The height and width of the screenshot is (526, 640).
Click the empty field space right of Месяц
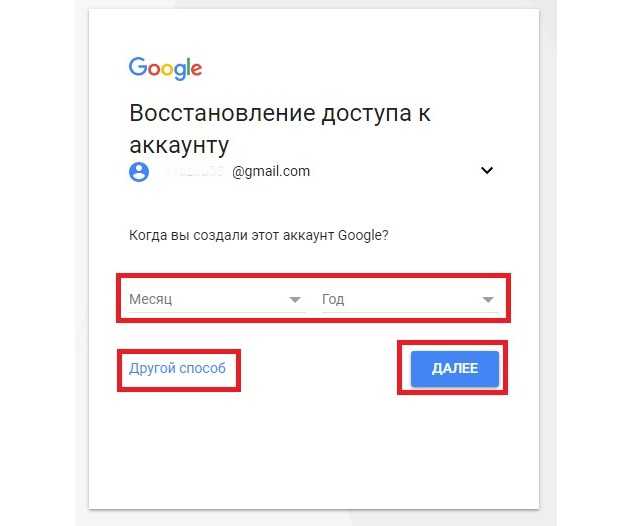click(x=230, y=299)
